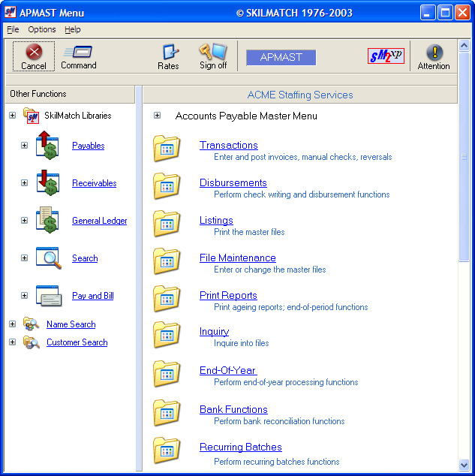The width and height of the screenshot is (475, 476).
Task: Click the scrollbar up arrow
Action: click(x=464, y=46)
